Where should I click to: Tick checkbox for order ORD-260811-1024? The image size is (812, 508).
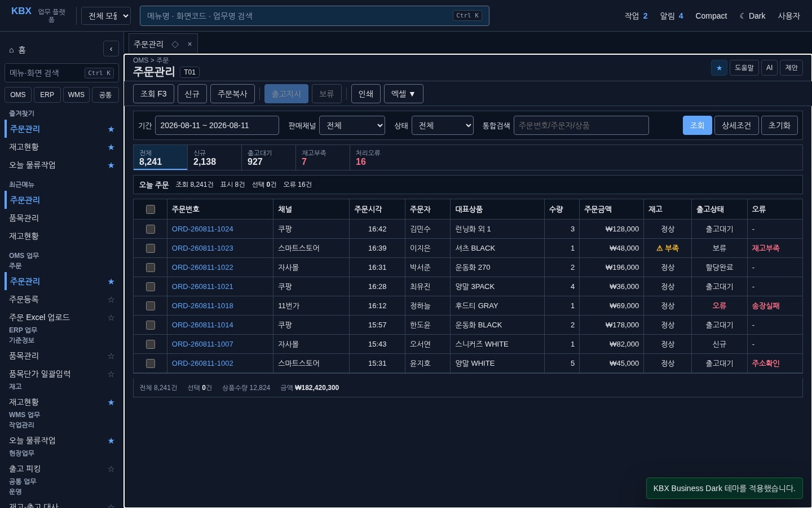click(151, 229)
